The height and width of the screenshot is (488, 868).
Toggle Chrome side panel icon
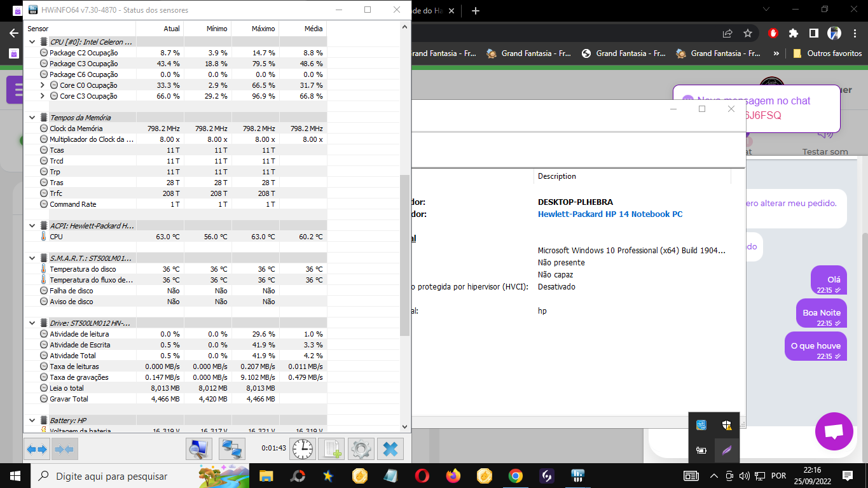click(x=813, y=33)
